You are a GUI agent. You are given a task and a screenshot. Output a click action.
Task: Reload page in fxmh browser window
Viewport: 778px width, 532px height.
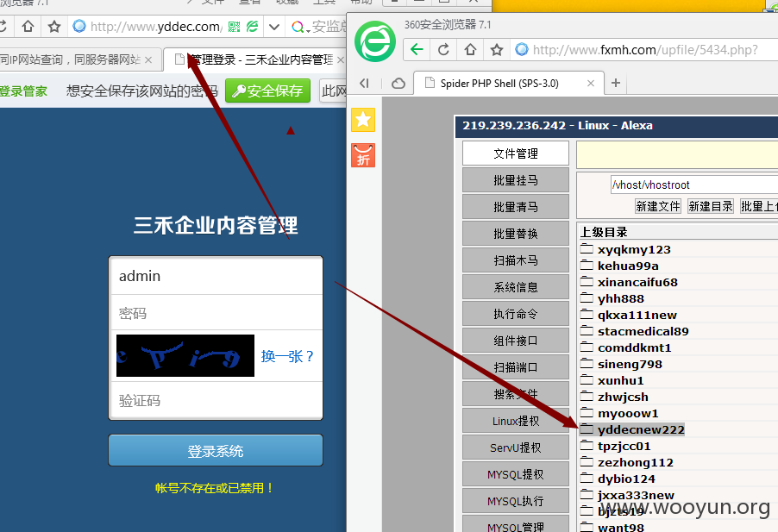pos(443,50)
